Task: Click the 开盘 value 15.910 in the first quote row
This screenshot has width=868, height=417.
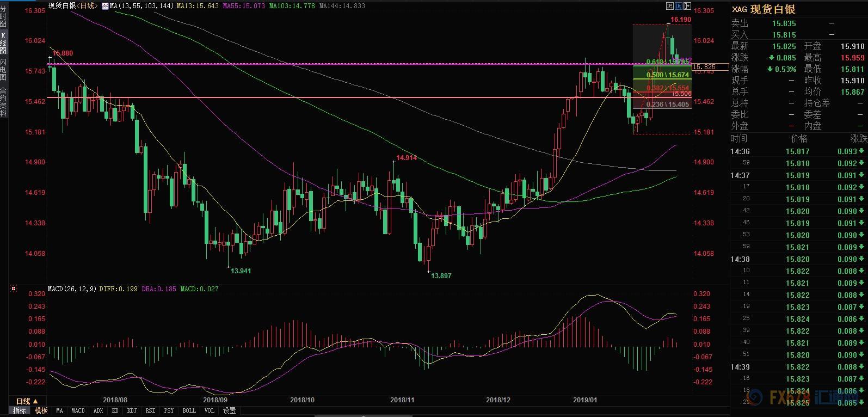Action: click(x=853, y=46)
